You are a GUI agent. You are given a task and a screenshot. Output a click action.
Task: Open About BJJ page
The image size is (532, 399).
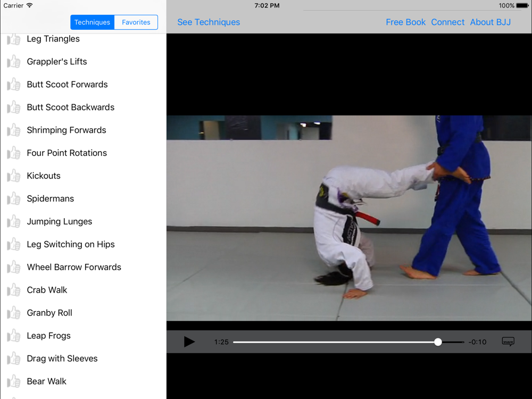491,22
